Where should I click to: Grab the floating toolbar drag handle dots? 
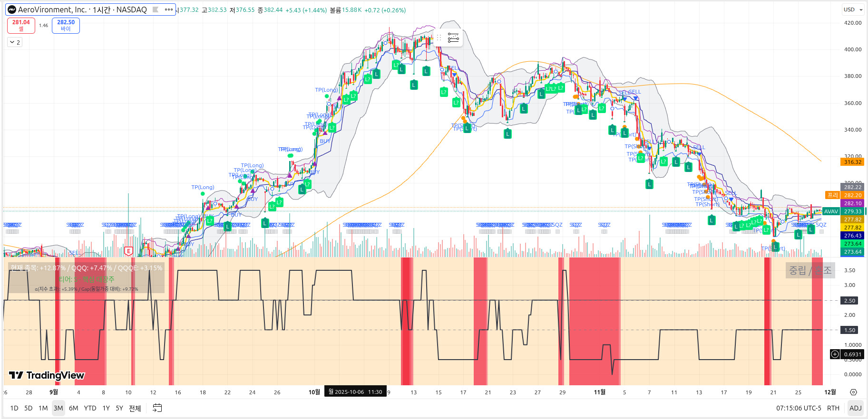[439, 38]
